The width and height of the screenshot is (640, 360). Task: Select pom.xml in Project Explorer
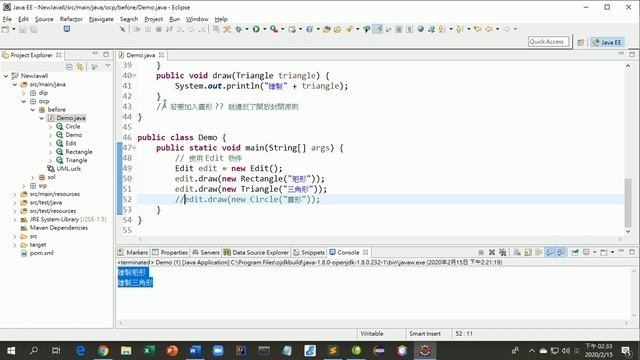click(41, 253)
